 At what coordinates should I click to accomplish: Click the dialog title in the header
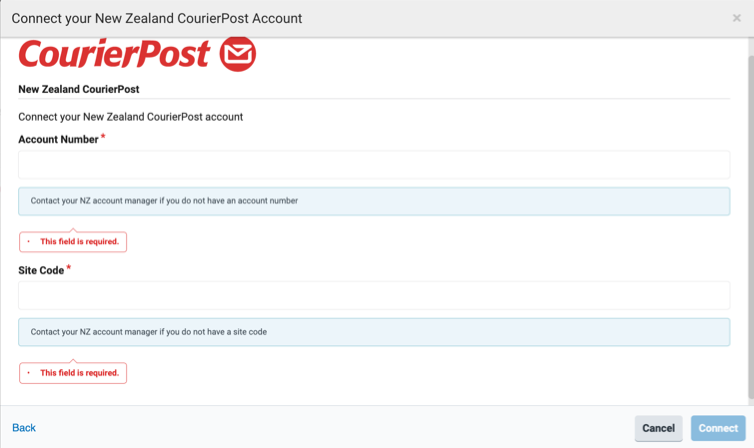point(157,18)
